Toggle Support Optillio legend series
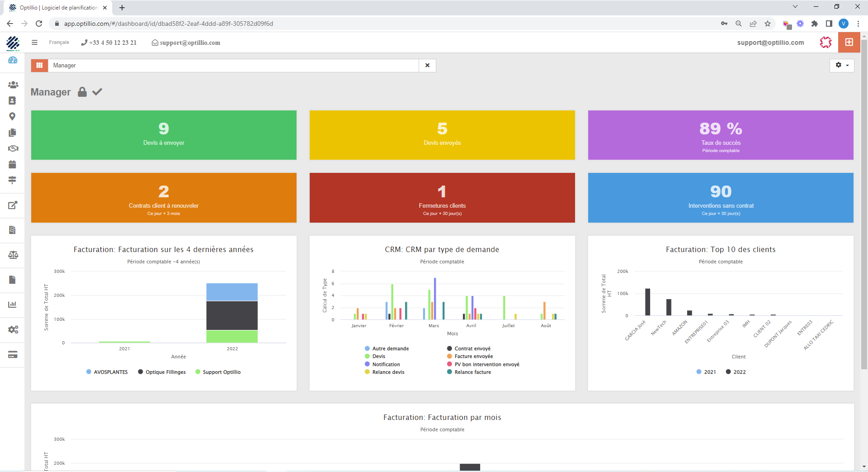The height and width of the screenshot is (472, 868). (x=218, y=372)
